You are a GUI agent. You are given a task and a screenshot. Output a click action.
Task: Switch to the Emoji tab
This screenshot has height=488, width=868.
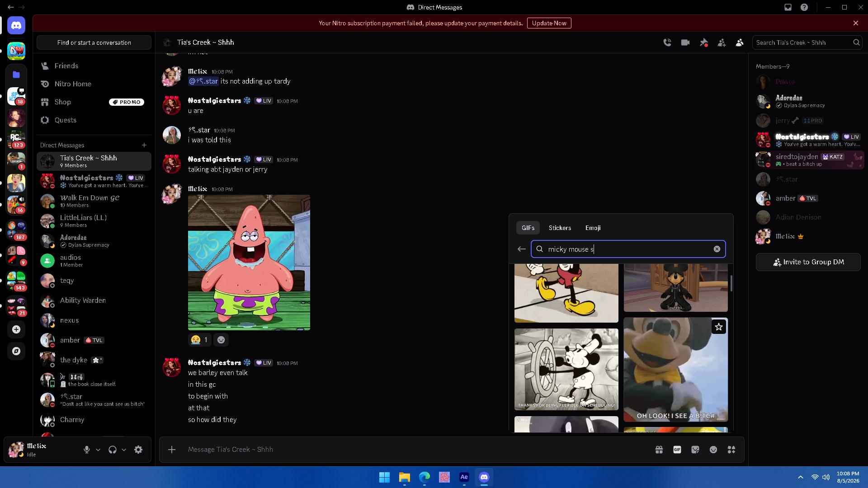pos(593,228)
